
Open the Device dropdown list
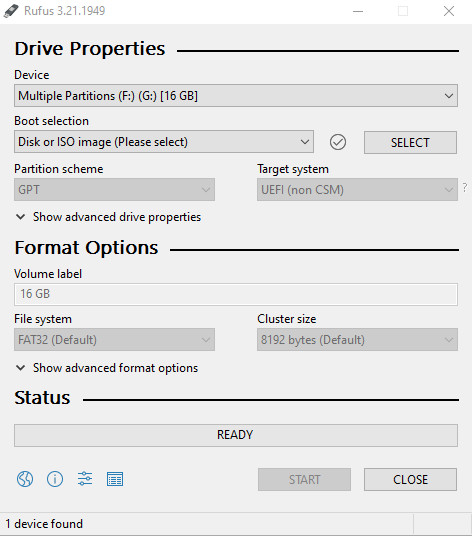tap(236, 96)
